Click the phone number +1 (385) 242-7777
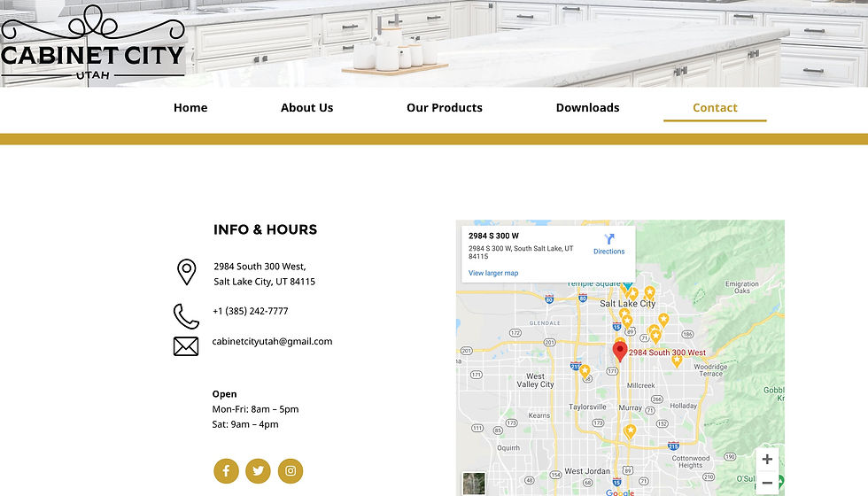 250,311
